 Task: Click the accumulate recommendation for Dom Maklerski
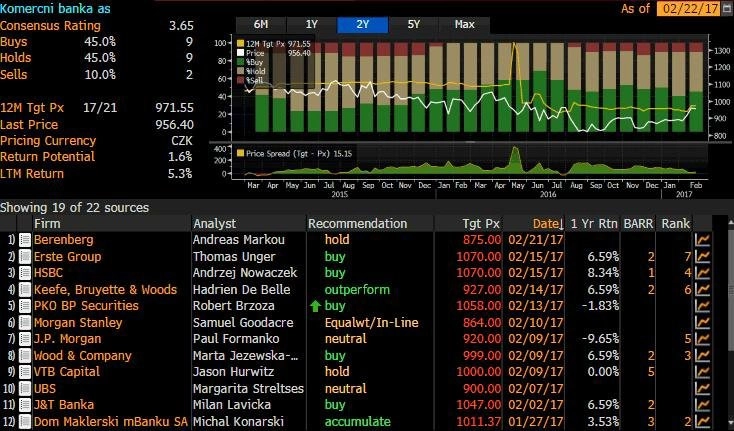pyautogui.click(x=358, y=422)
